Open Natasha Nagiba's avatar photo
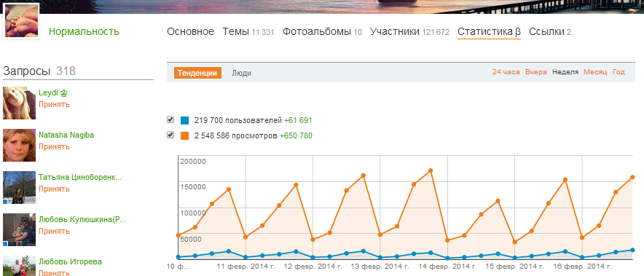Viewport: 644px width, 276px height. tap(19, 146)
